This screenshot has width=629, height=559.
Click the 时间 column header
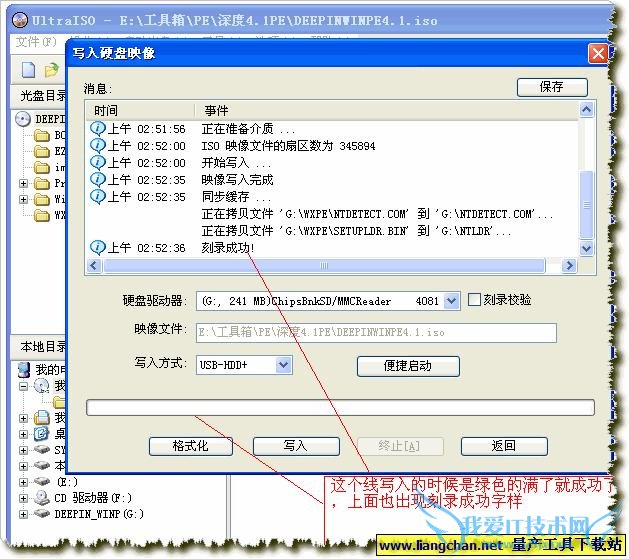point(140,111)
